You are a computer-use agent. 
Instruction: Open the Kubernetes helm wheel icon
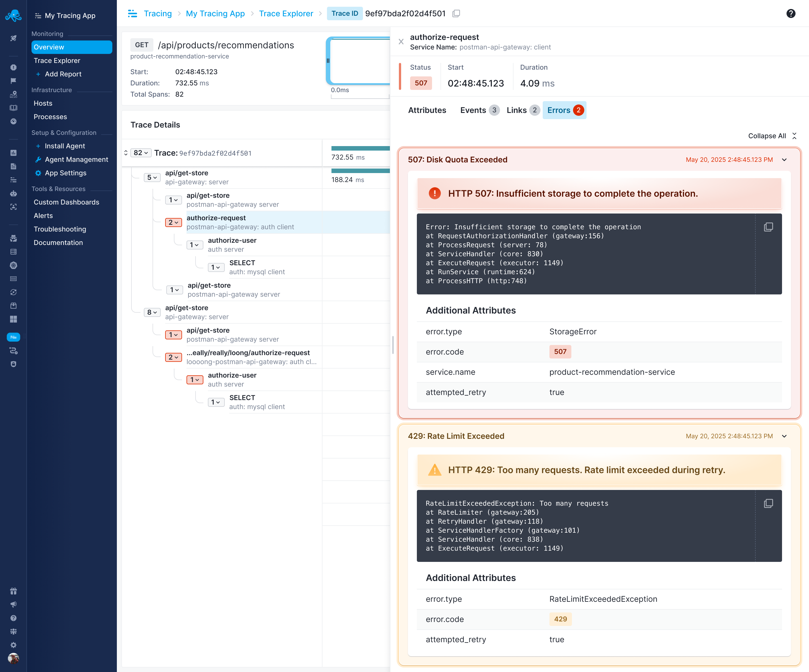[x=13, y=265]
